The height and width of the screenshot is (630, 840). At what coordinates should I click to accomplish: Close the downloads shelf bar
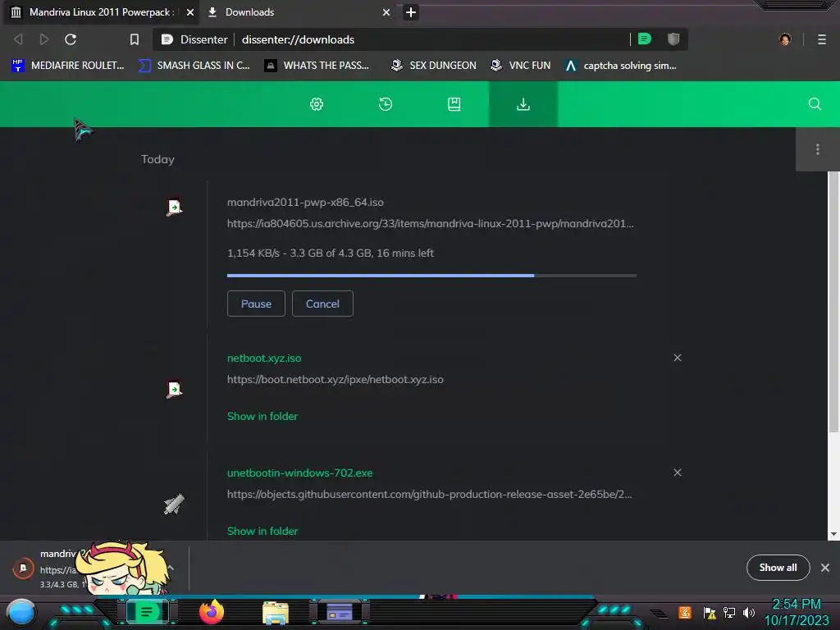point(825,568)
